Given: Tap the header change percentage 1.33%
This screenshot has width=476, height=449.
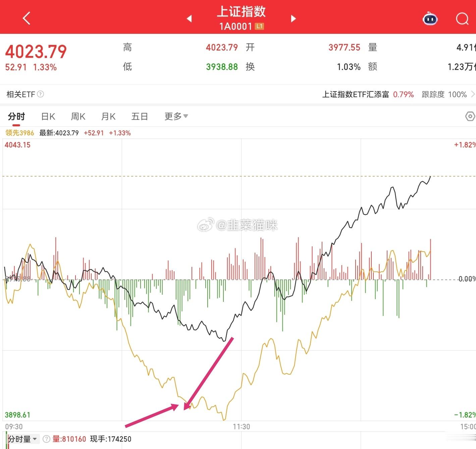Looking at the screenshot, I should [45, 67].
